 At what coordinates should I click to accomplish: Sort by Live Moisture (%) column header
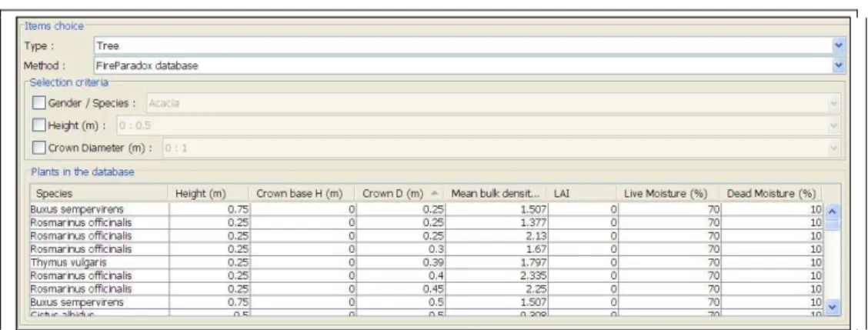pyautogui.click(x=669, y=194)
